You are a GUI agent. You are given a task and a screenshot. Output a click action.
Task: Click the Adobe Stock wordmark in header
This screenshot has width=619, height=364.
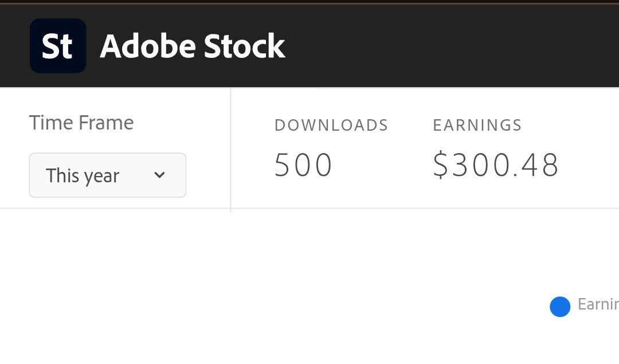pos(192,46)
